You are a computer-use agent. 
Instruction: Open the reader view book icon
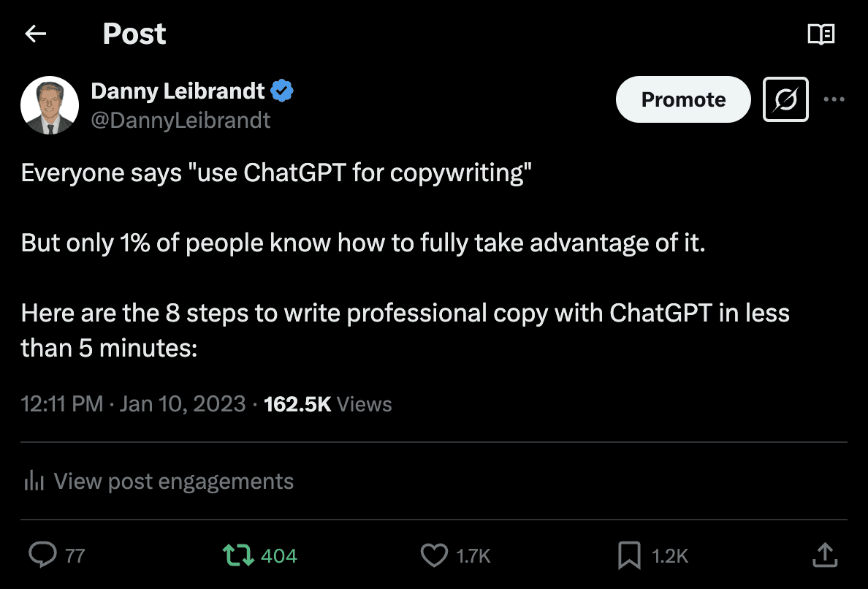pos(823,34)
